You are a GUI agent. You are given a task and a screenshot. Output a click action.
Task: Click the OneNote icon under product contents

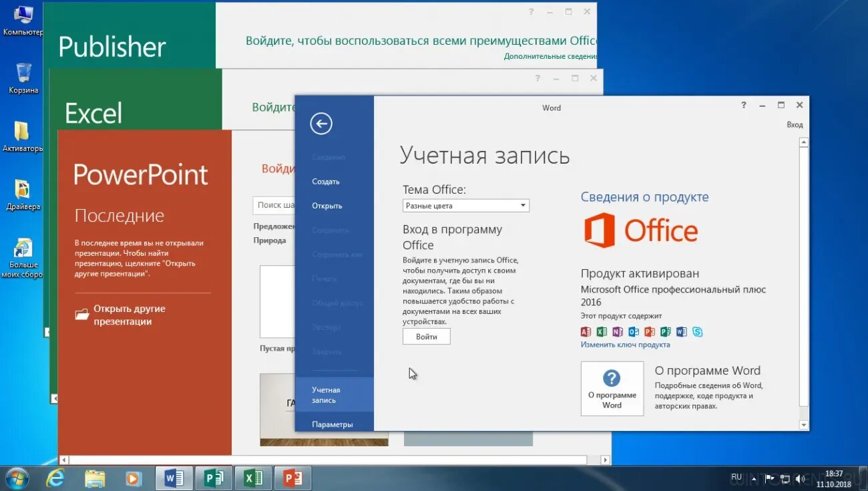(x=618, y=331)
